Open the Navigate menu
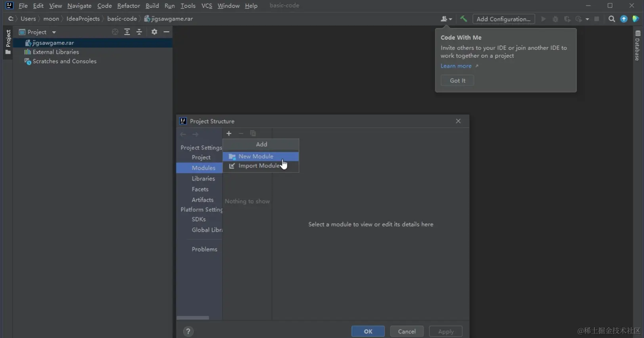This screenshot has width=644, height=338. (79, 6)
